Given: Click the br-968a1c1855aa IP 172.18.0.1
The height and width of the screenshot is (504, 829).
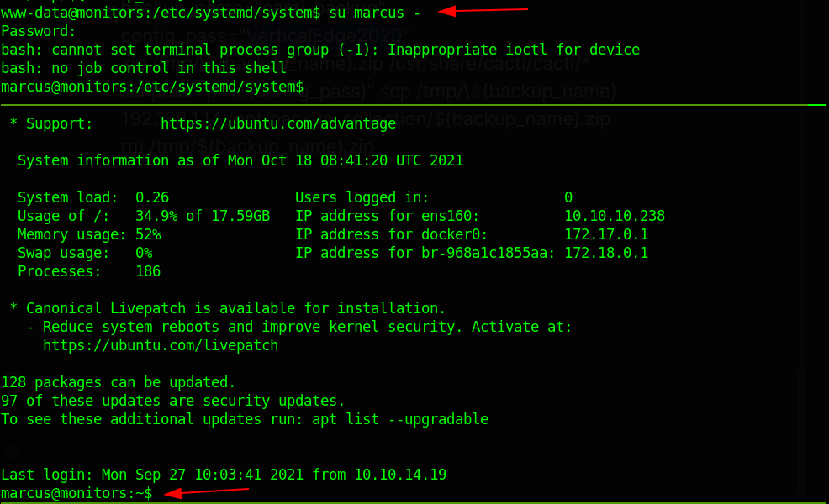Looking at the screenshot, I should tap(606, 254).
